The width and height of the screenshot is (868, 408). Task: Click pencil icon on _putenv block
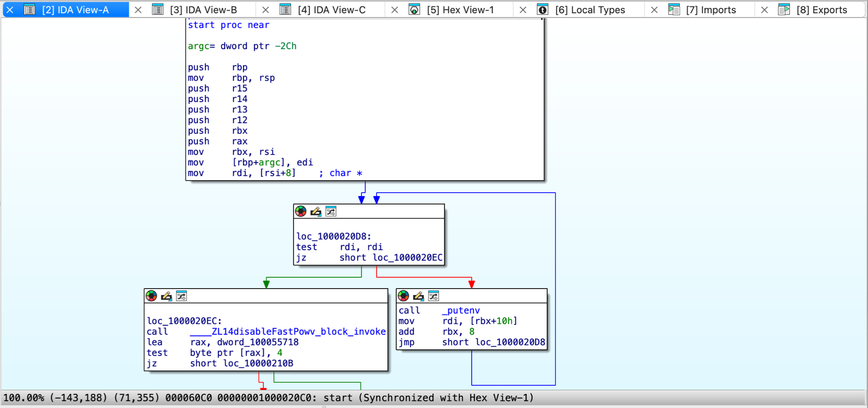418,296
